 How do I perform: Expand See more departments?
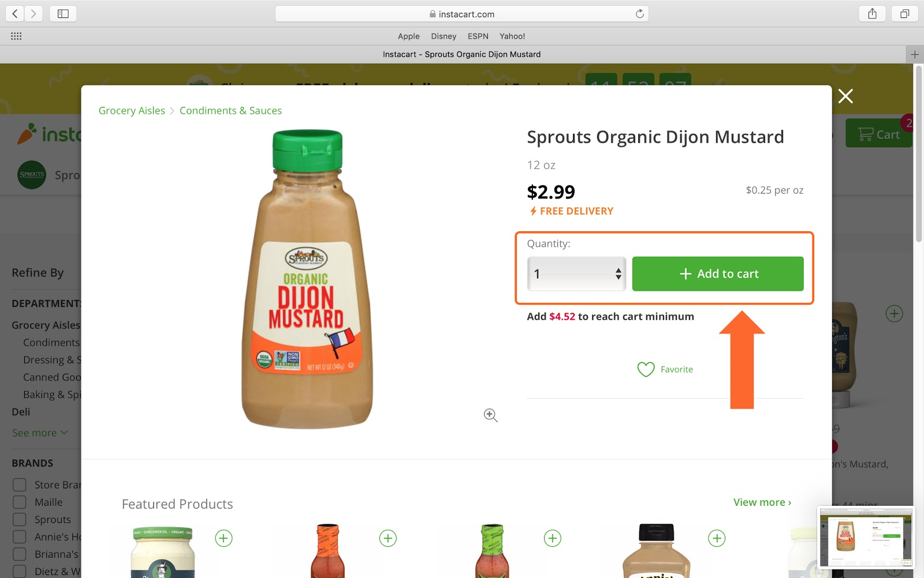point(40,433)
